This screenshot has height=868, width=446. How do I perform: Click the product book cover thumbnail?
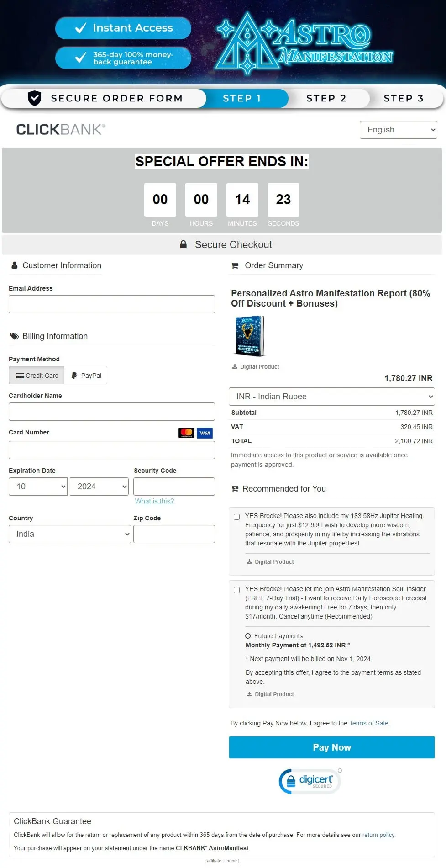[249, 336]
